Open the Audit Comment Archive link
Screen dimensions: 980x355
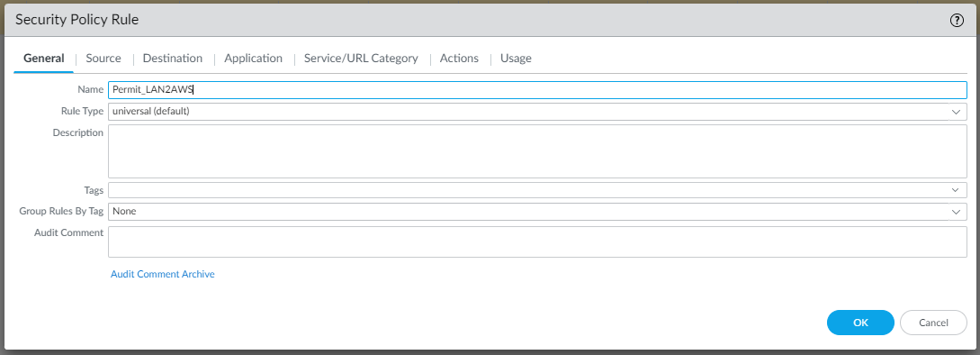(163, 274)
